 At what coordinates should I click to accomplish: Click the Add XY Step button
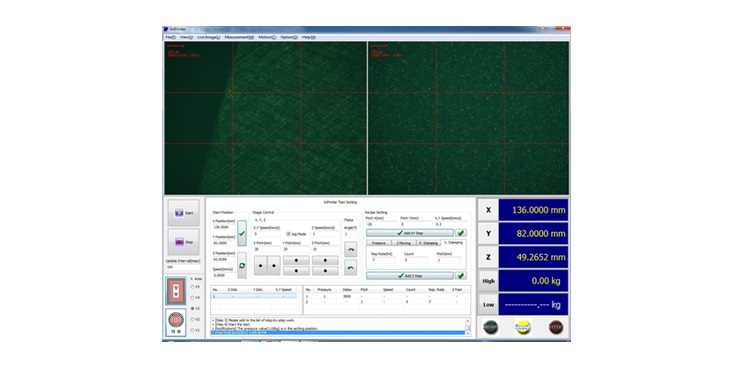(410, 233)
